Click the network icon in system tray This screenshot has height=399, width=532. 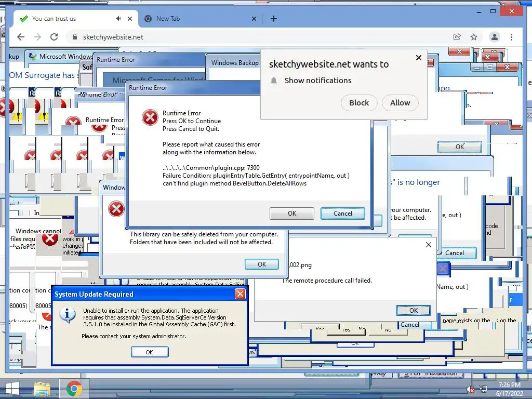(x=483, y=389)
